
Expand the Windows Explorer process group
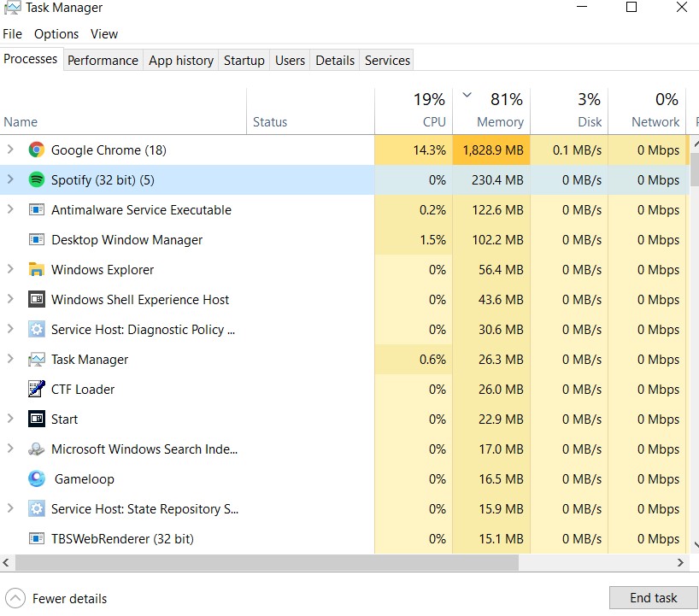point(10,269)
